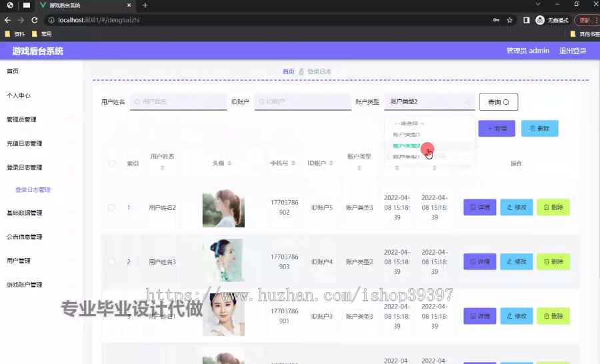600x364 pixels.
Task: Reload the page with refresh icon
Action: [x=35, y=20]
